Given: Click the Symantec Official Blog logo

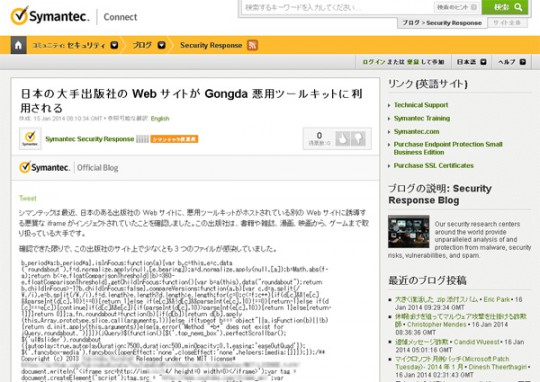Looking at the screenshot, I should click(x=69, y=168).
